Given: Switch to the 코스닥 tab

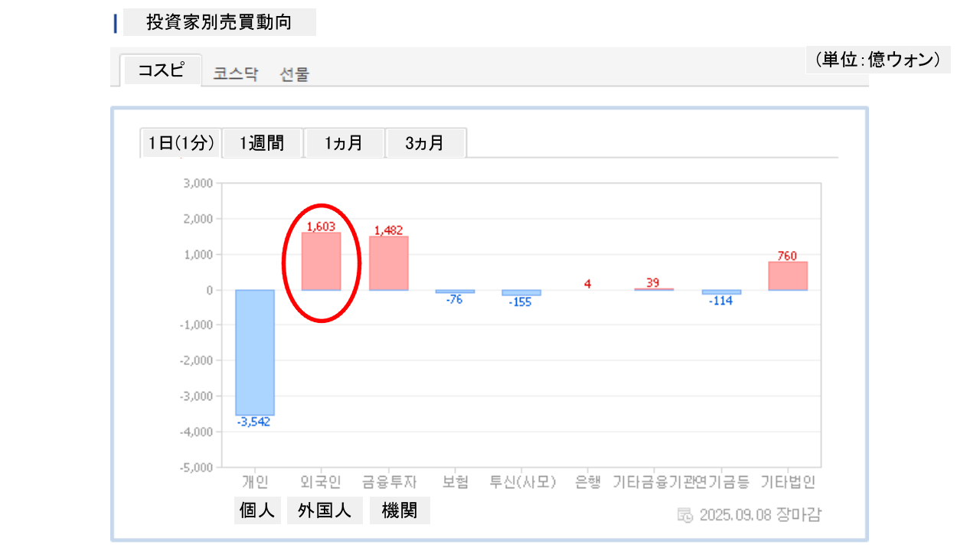Looking at the screenshot, I should tap(236, 74).
